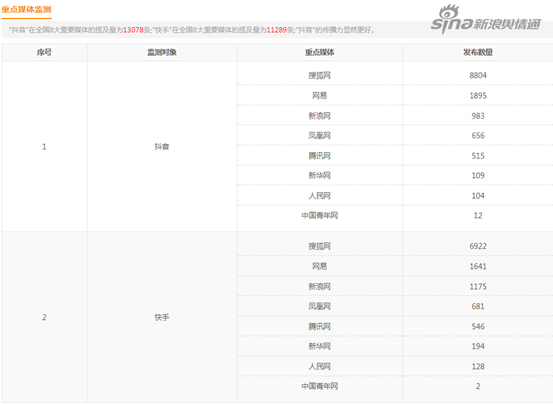Click 腾讯网 in the row with 515
Screen dimensions: 553x404
coord(320,155)
